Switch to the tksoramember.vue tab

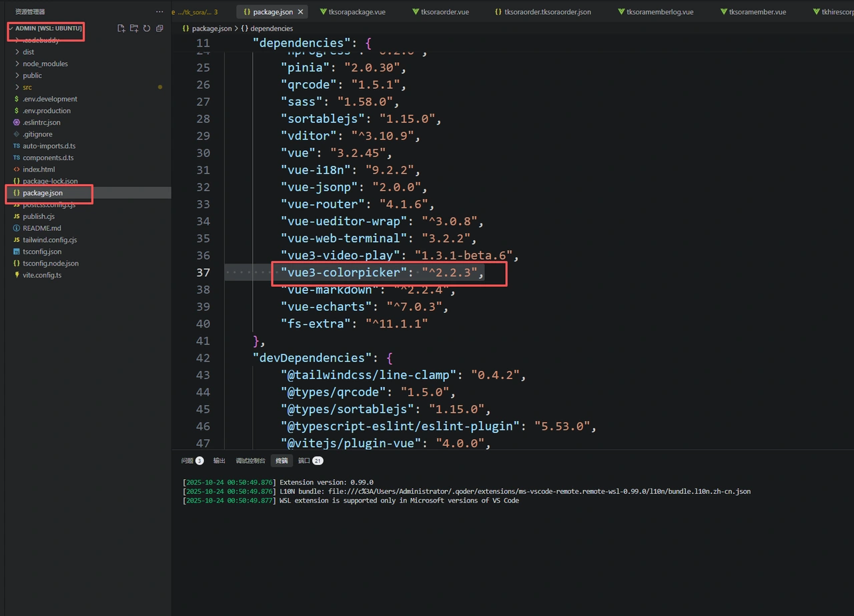pos(753,12)
